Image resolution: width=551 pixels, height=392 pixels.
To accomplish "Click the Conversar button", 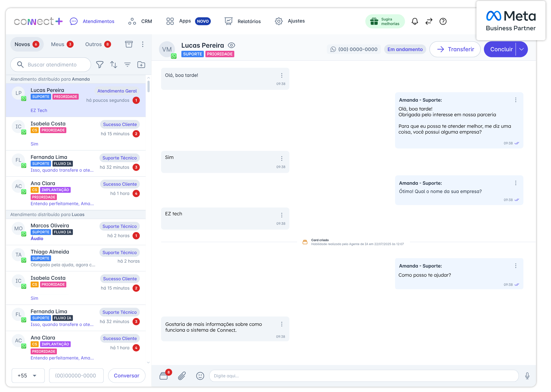I will [126, 376].
